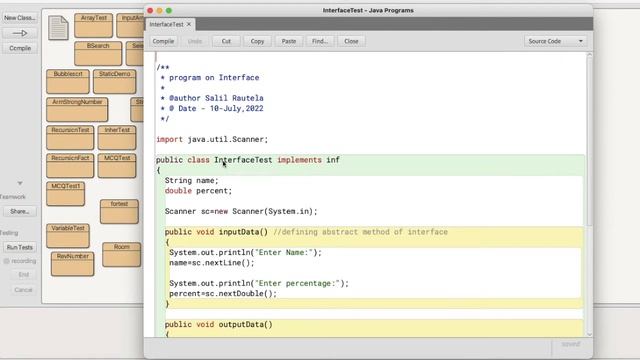Click the Copy button
This screenshot has height=360, width=640.
tap(257, 41)
